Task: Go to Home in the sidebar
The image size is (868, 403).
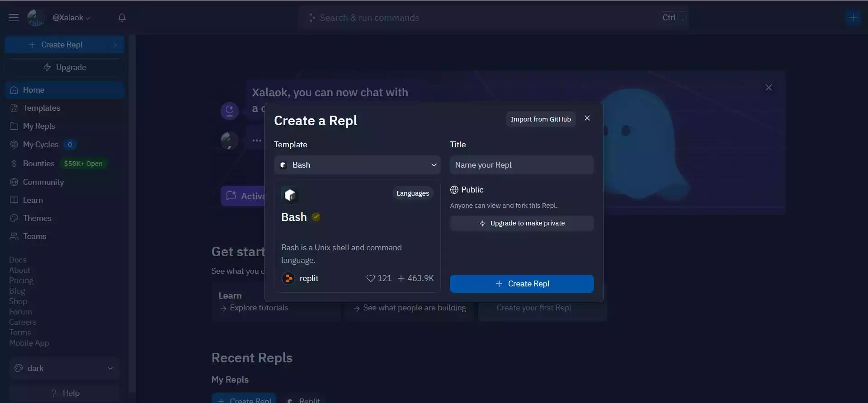Action: [x=65, y=90]
